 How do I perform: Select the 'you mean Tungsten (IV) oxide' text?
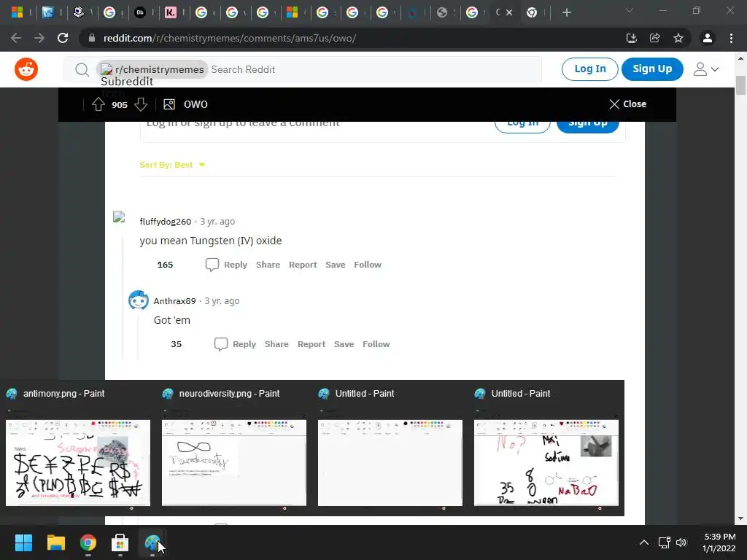click(x=211, y=241)
